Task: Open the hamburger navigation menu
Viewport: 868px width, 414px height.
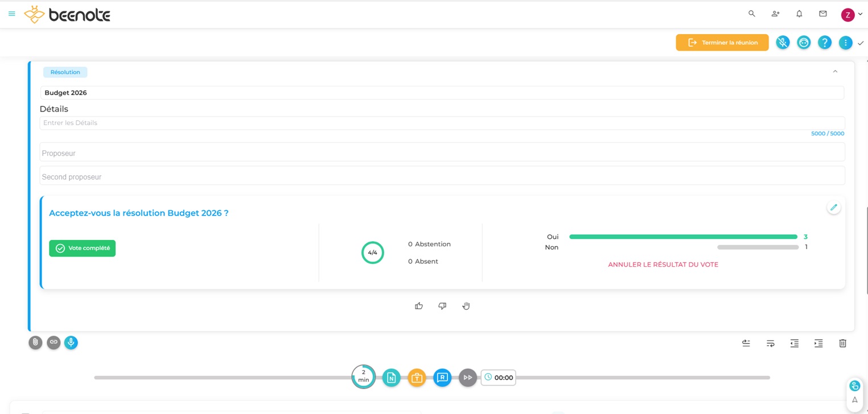Action: tap(12, 14)
